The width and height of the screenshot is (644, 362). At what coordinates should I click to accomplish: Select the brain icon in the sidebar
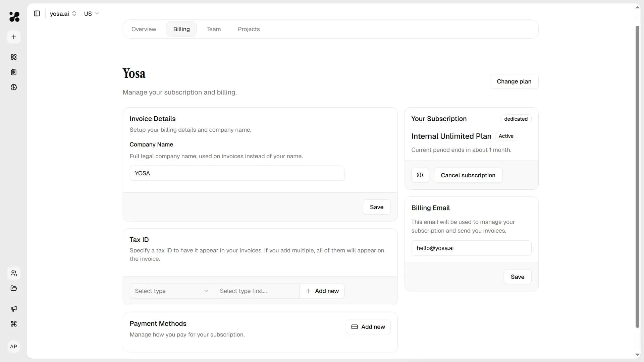14,87
